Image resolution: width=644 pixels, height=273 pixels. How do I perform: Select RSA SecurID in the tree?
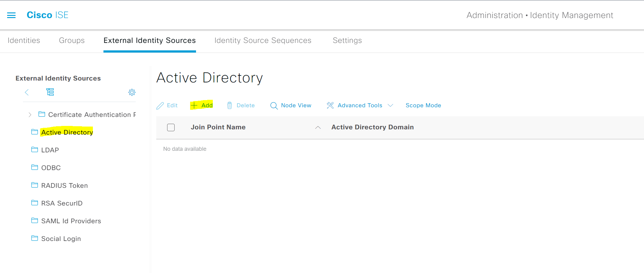point(62,203)
